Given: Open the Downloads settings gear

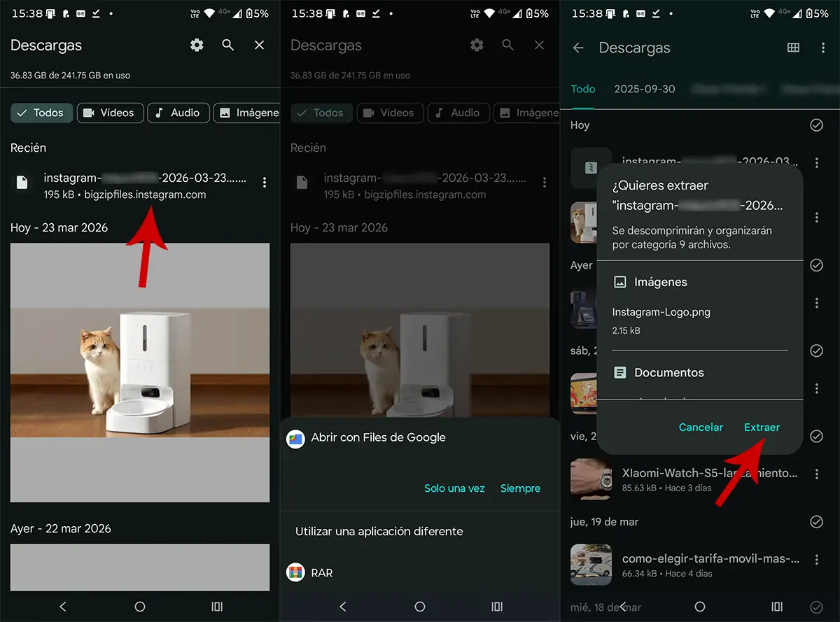Looking at the screenshot, I should [x=197, y=45].
